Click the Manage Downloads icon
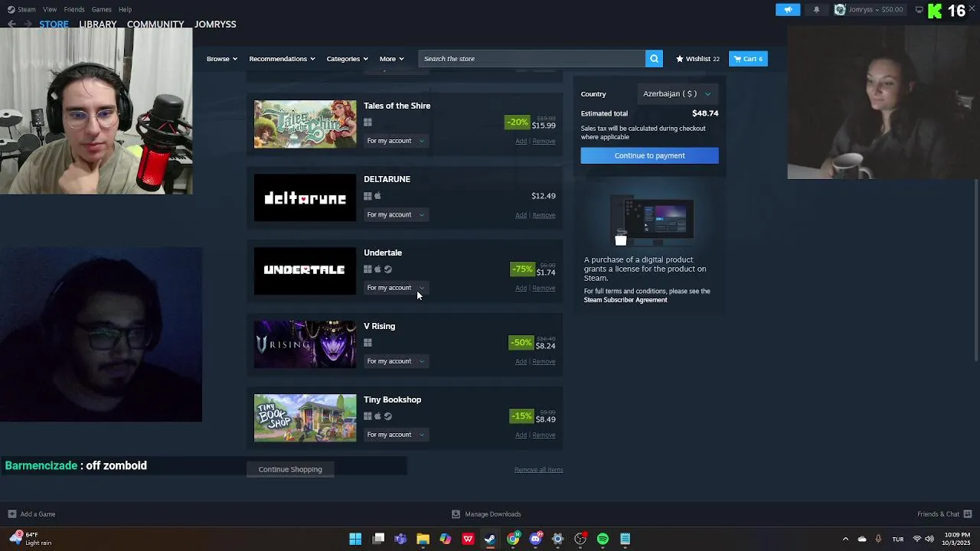Screen dimensions: 980x551 (456, 514)
